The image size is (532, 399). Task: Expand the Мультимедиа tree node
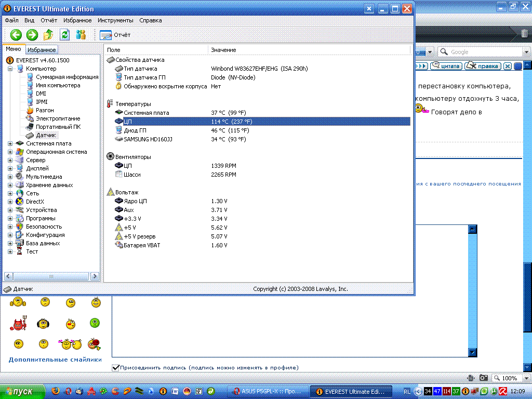coord(10,177)
